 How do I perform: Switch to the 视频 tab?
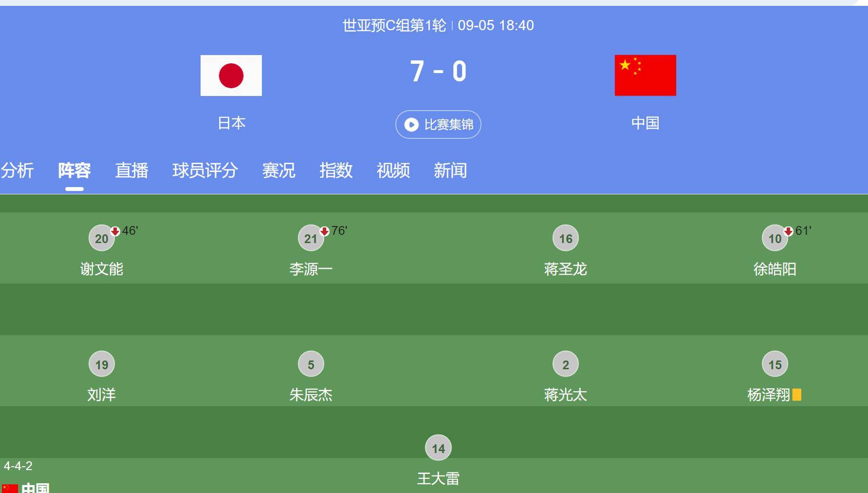click(393, 171)
